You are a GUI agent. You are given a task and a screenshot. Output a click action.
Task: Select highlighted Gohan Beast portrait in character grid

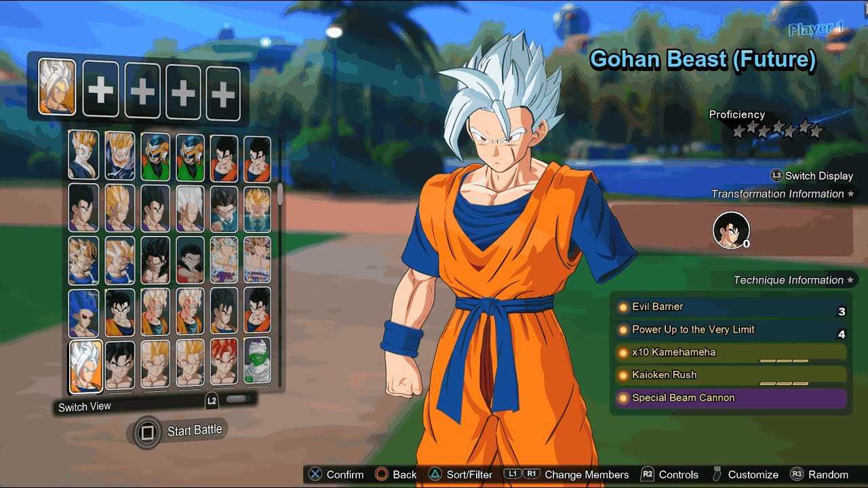point(85,367)
